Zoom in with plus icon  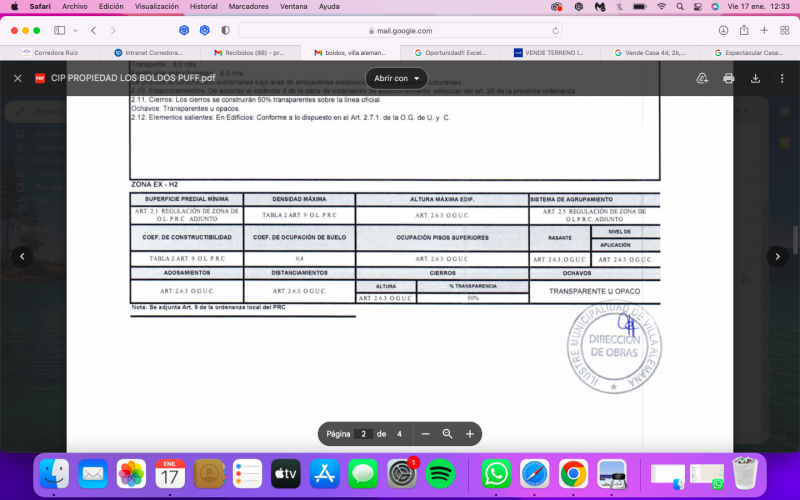[470, 434]
